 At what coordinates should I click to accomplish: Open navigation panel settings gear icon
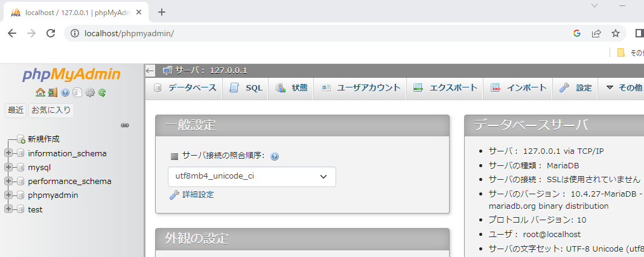click(x=89, y=92)
